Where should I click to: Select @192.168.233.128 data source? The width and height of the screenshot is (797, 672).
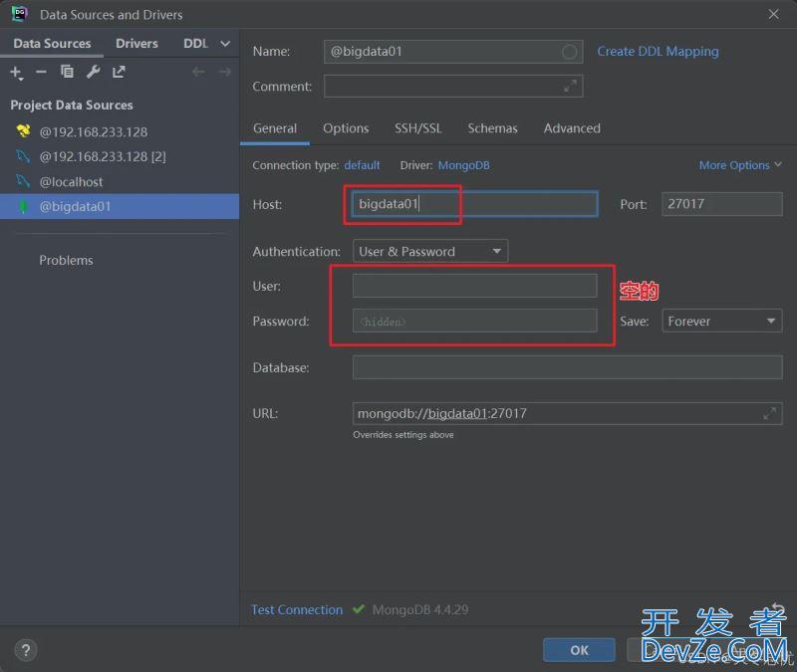(x=120, y=132)
